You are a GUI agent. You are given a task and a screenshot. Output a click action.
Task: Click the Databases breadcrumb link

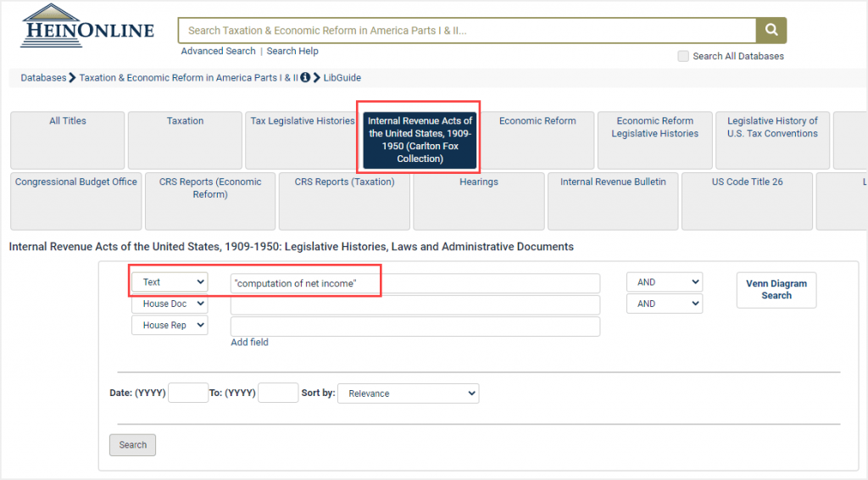point(43,77)
